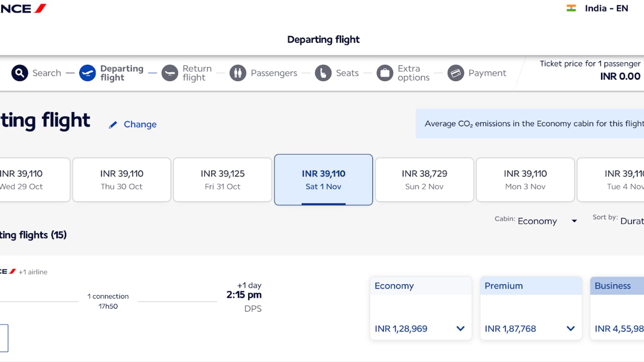Click the Payment card icon
This screenshot has height=362, width=644.
[456, 73]
